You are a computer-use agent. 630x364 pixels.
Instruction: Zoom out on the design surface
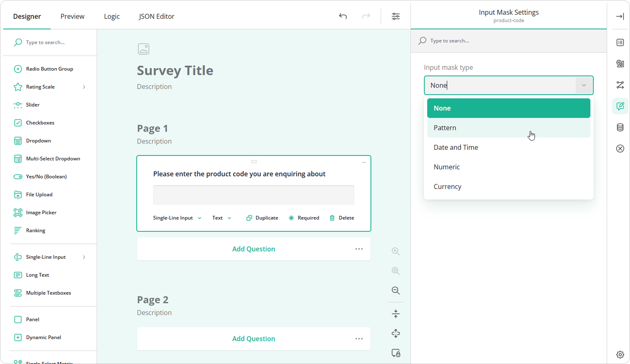pos(395,291)
